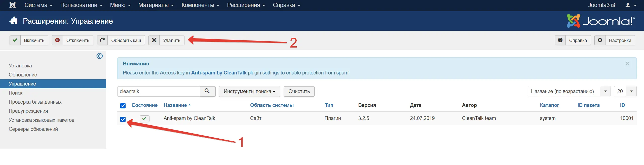Screen dimensions: 644x165
Task: Sort by Область системы column
Action: click(272, 105)
